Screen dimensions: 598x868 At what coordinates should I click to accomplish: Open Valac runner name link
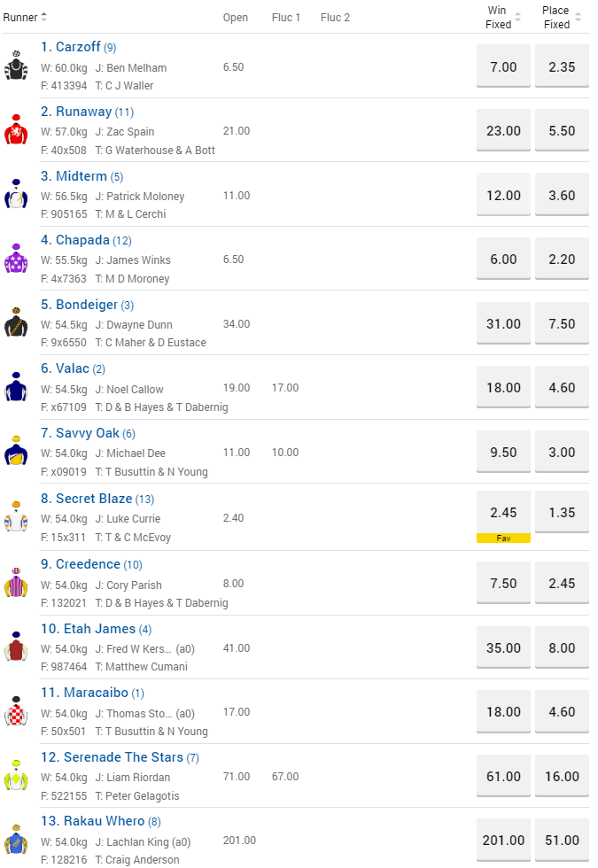(72, 368)
